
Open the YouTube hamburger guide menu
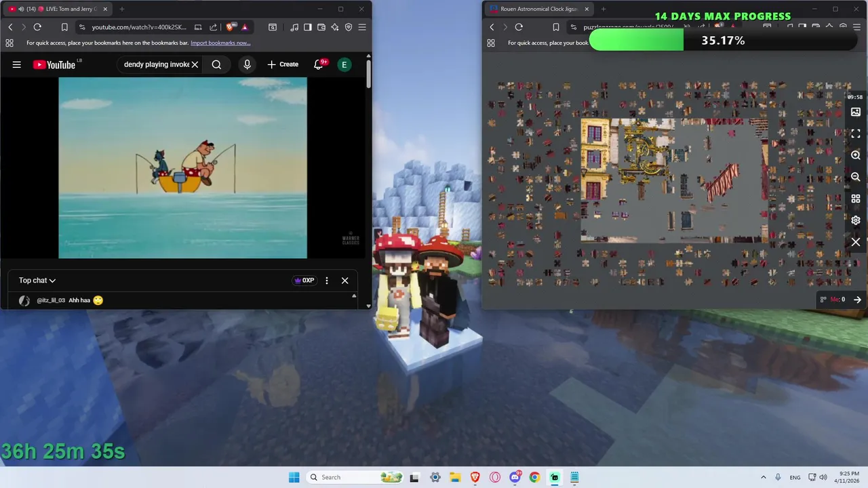[x=17, y=64]
